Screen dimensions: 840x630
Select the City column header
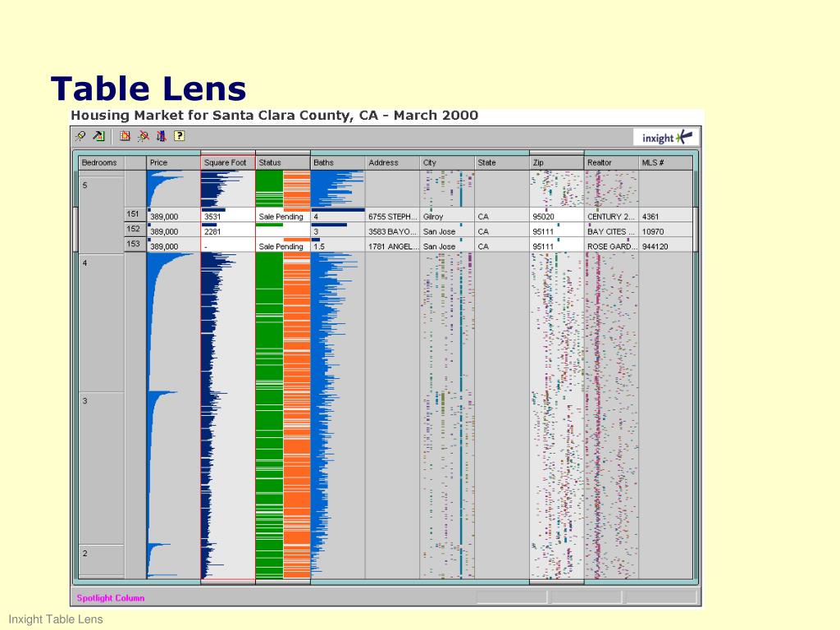(447, 162)
